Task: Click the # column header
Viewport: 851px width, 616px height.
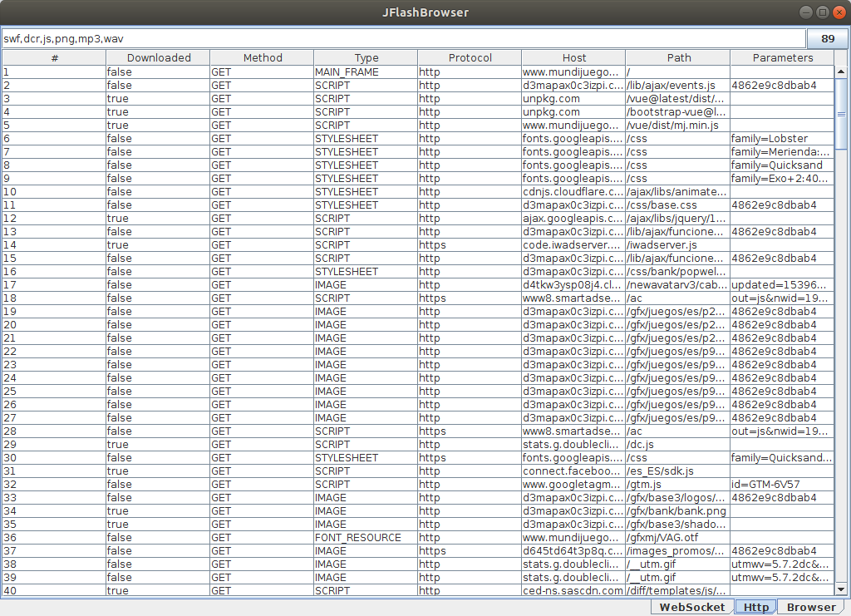Action: [x=54, y=57]
